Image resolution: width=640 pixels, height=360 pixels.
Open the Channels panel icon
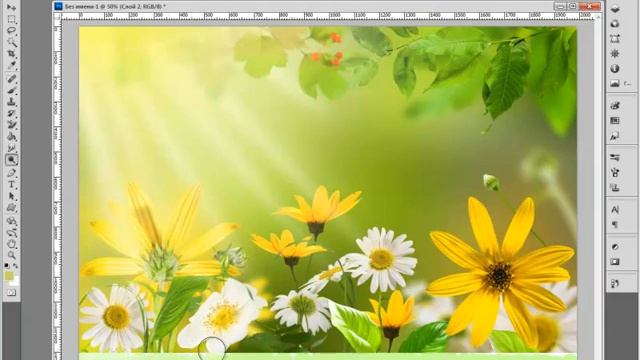click(615, 24)
